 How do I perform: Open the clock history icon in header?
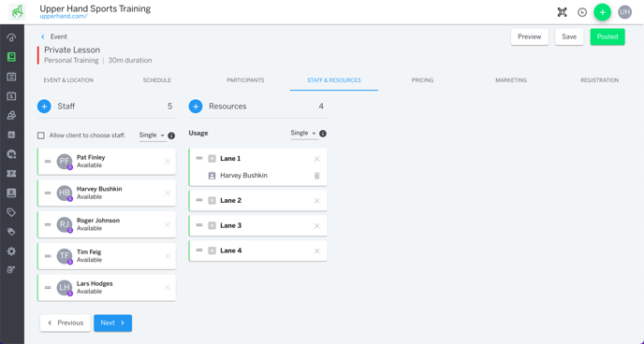[582, 12]
